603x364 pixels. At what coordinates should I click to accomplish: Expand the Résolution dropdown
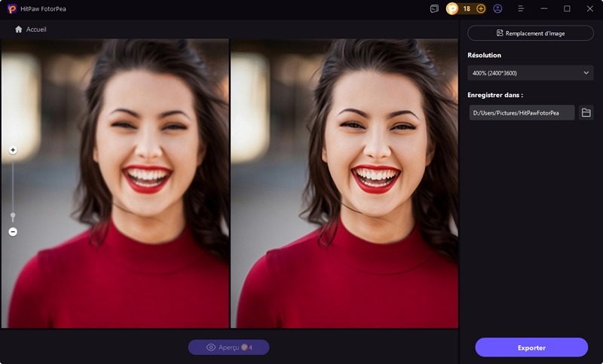(530, 73)
